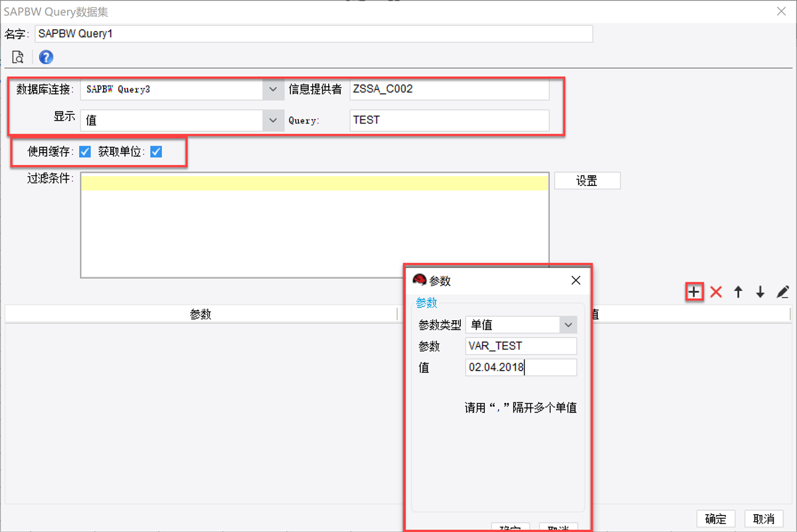This screenshot has width=797, height=532.
Task: Add a new parameter with plus icon
Action: [694, 292]
